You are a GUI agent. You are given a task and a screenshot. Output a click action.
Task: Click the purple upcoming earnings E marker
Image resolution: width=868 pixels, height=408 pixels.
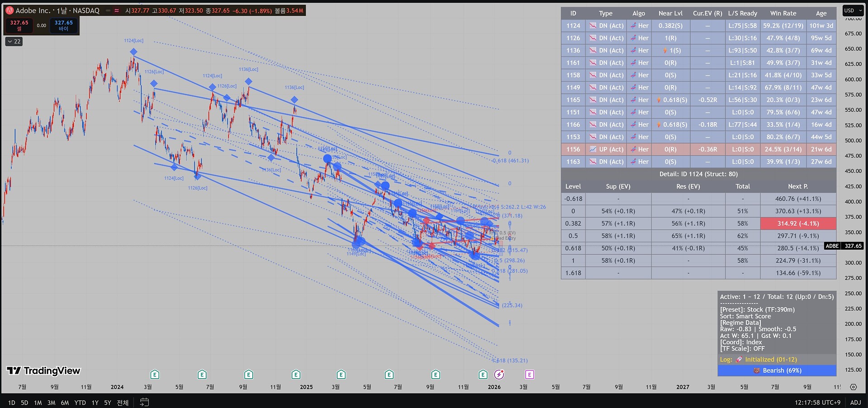(x=529, y=375)
